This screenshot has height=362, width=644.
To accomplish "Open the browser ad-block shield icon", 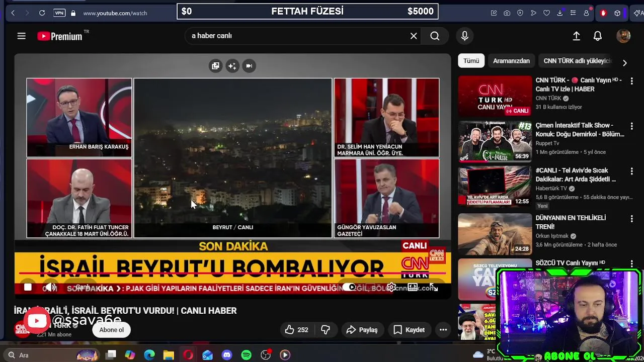I will coord(520,13).
